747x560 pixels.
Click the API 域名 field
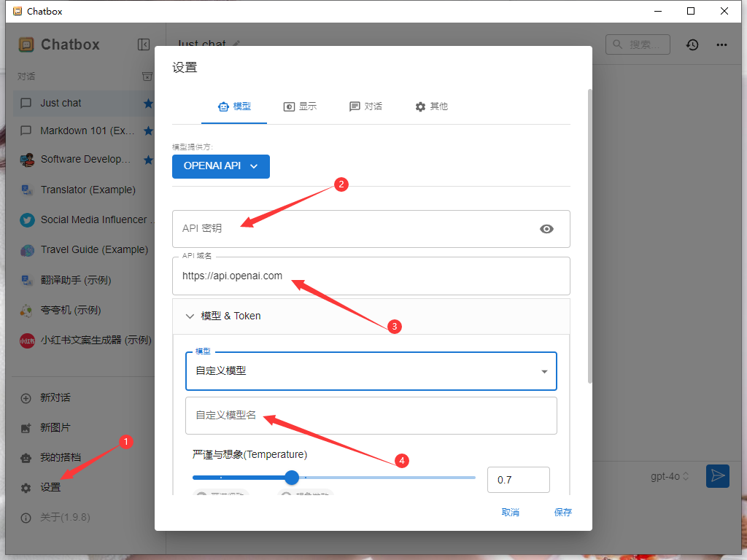[x=371, y=276]
